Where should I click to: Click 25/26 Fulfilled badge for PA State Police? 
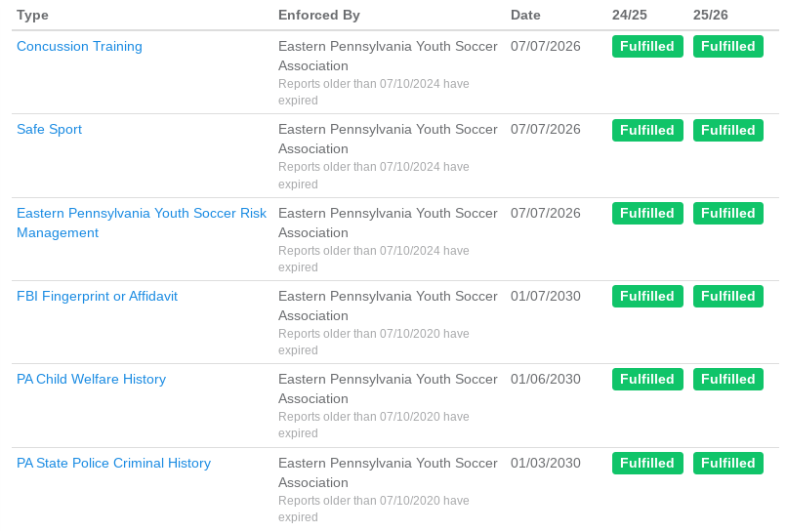click(728, 464)
